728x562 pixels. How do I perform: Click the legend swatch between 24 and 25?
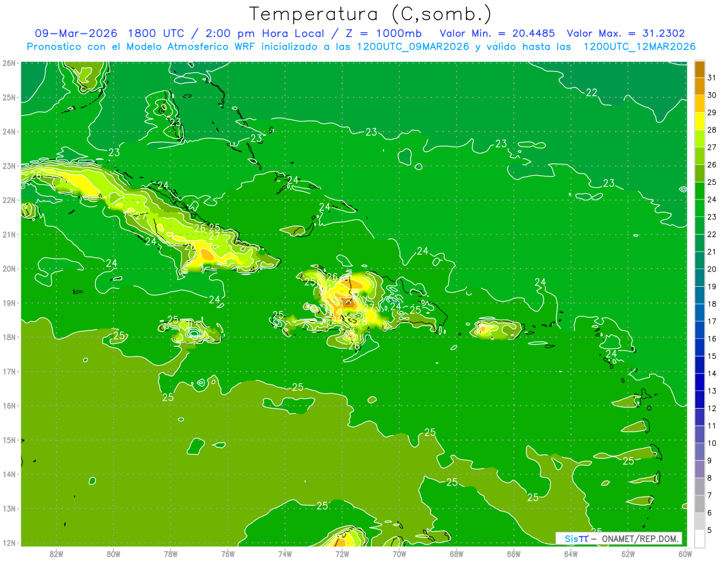click(699, 191)
